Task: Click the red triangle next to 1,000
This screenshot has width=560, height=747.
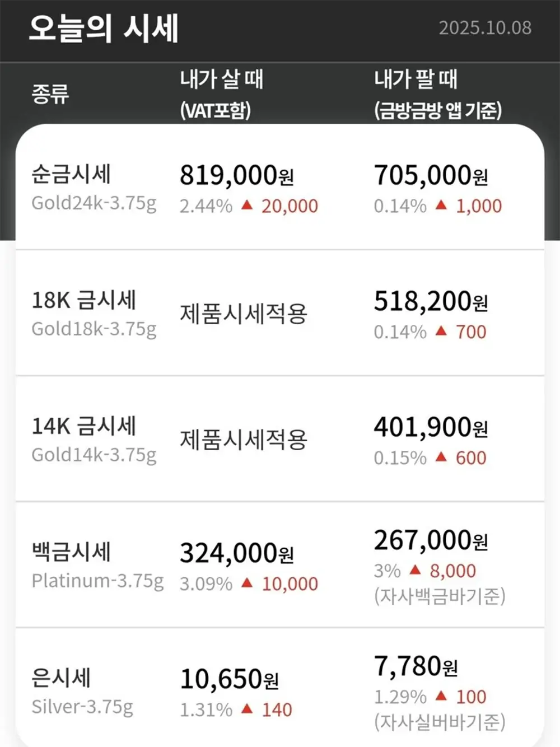Action: click(x=441, y=205)
